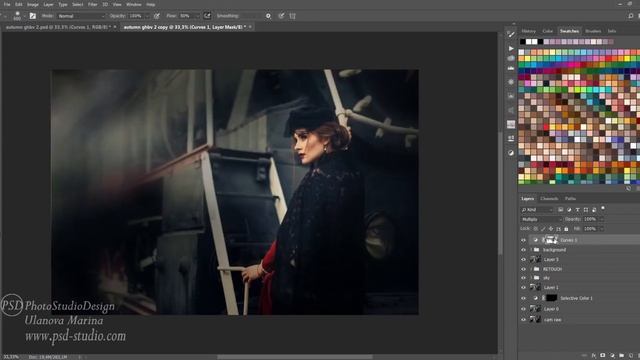The image size is (640, 360).
Task: Create new layer icon at bottom
Action: click(x=631, y=356)
